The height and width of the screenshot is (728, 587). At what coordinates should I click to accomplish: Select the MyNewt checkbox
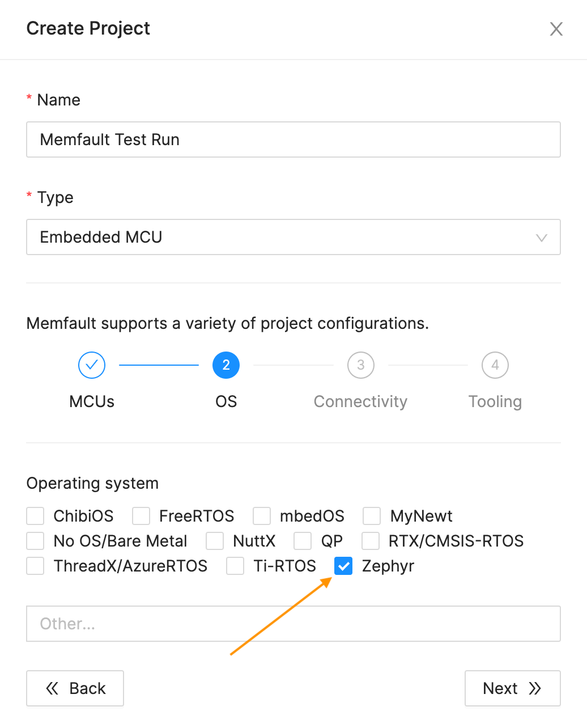(372, 516)
